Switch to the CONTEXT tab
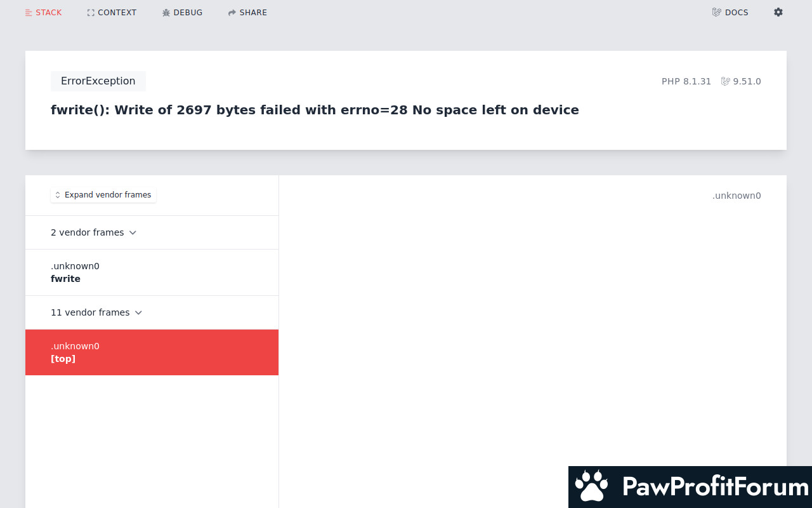 (112, 13)
